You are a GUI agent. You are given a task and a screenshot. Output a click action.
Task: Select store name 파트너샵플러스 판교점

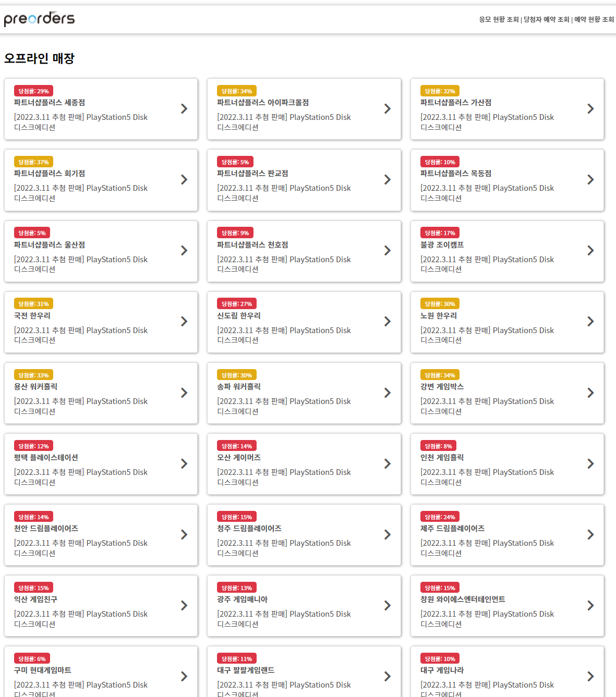[x=252, y=174]
